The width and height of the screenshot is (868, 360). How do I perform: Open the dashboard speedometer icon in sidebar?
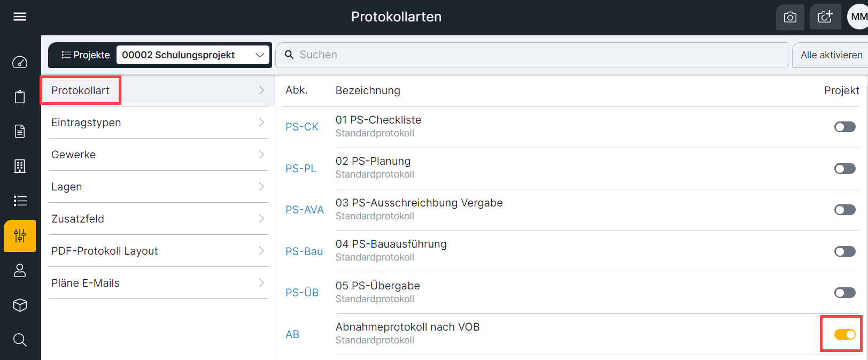tap(20, 62)
